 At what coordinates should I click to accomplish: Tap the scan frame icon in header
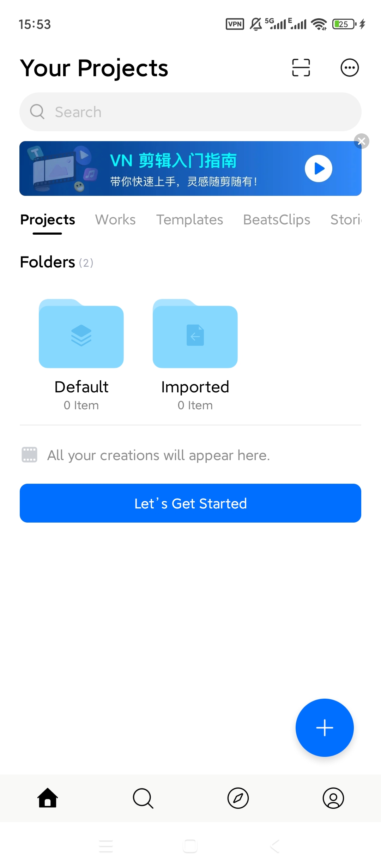tap(301, 68)
